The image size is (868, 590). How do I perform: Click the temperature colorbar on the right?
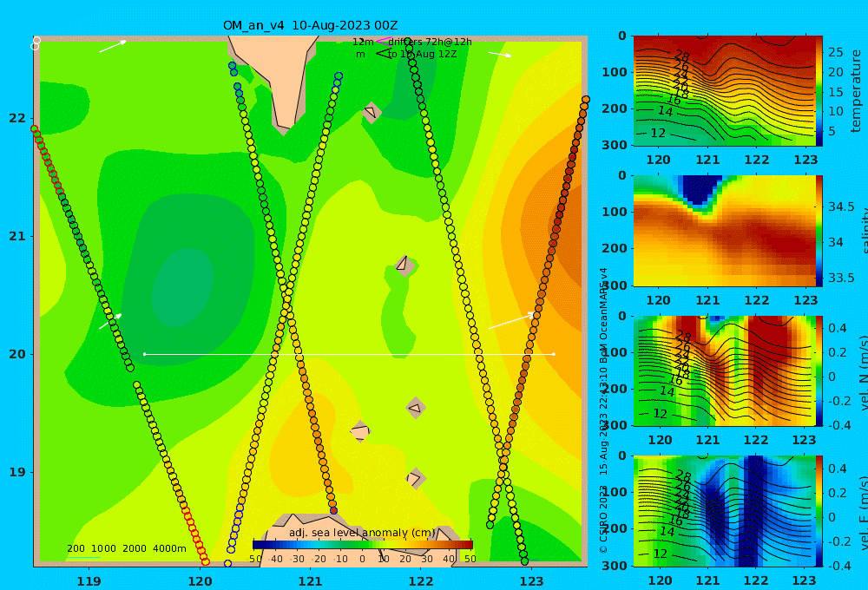pyautogui.click(x=819, y=91)
